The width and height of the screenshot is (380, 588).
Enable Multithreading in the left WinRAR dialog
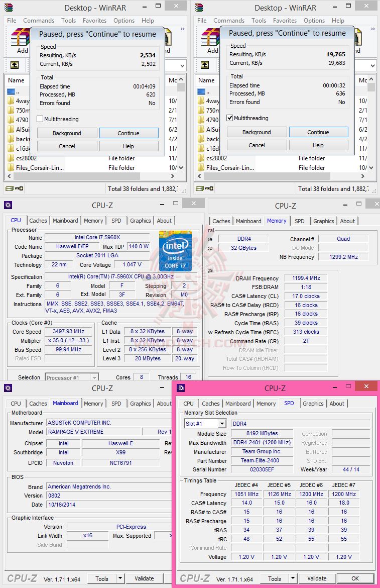tap(40, 119)
